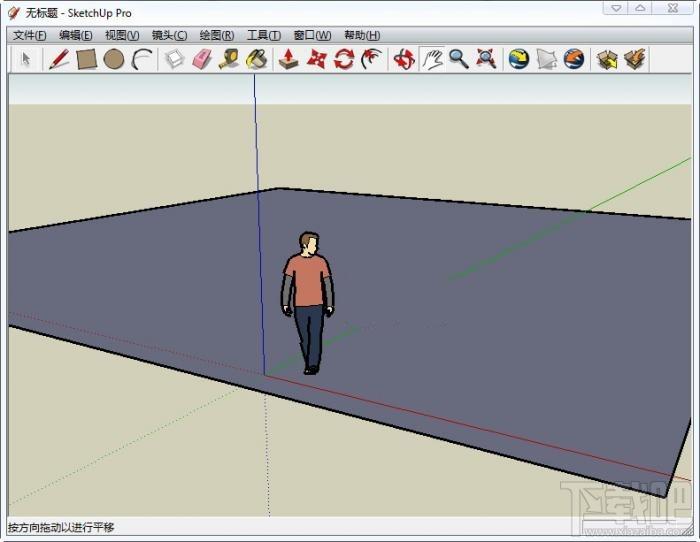Open the 视图(V) menu
Viewport: 700px width, 542px height.
pyautogui.click(x=122, y=35)
